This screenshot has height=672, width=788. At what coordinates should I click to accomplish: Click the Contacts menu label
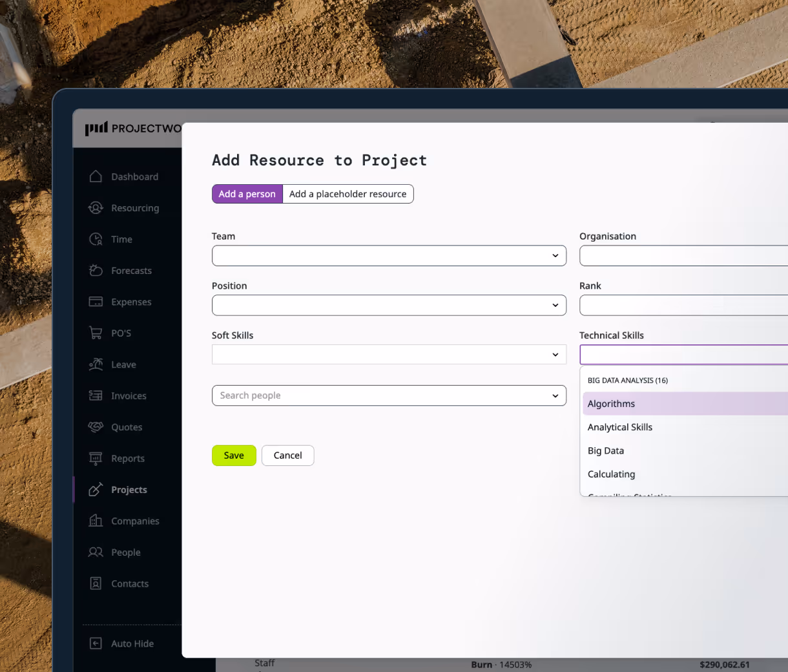point(130,583)
